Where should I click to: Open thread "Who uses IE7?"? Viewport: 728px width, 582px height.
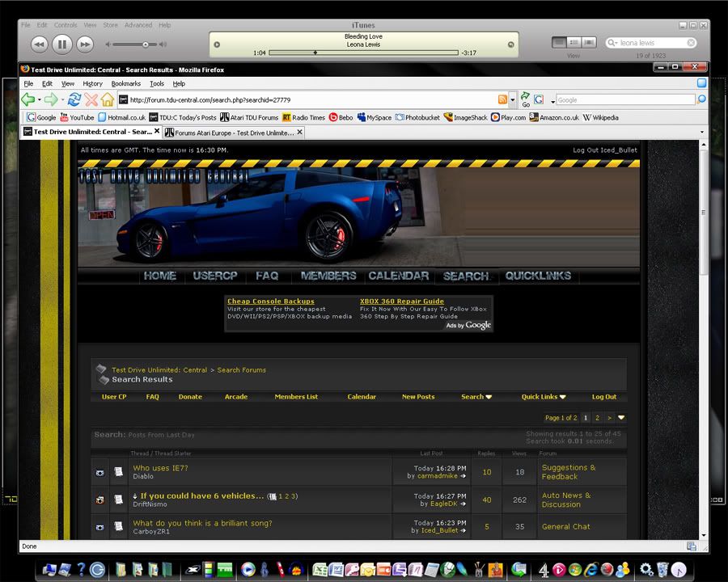(x=160, y=468)
